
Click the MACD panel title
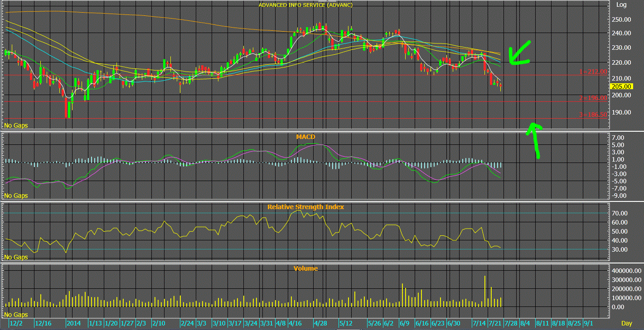[305, 136]
